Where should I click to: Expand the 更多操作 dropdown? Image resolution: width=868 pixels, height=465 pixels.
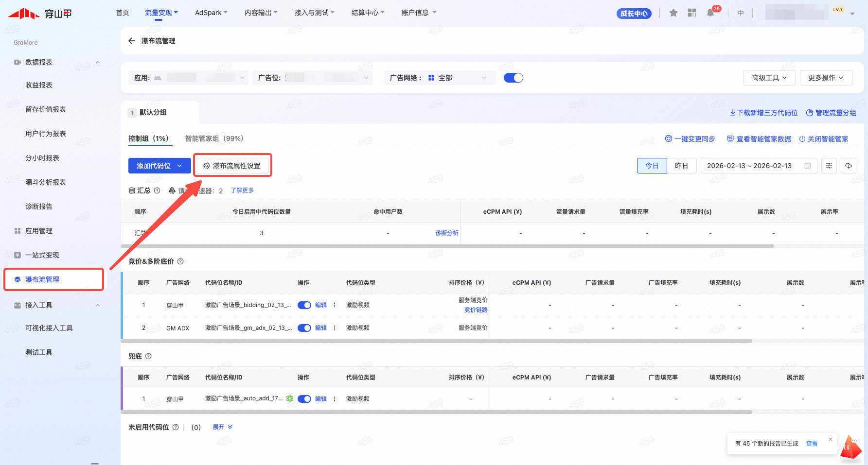825,78
